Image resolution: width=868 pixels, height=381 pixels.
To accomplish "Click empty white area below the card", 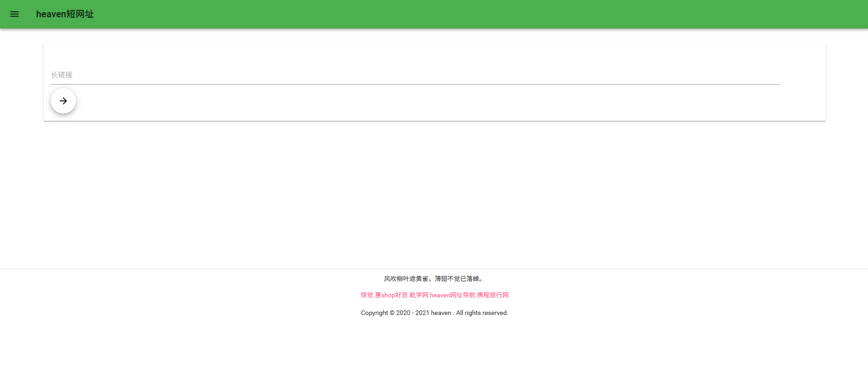I will pos(434,190).
